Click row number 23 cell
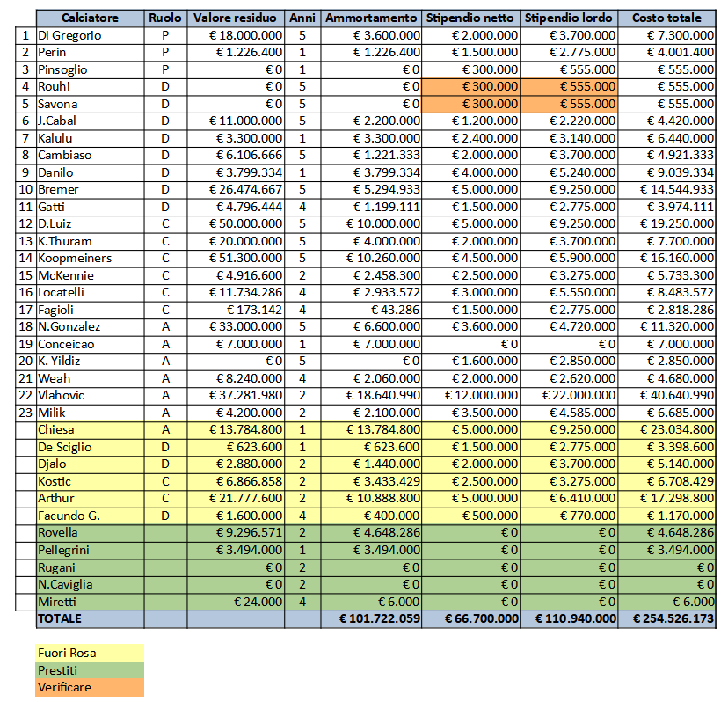The height and width of the screenshot is (702, 728). coord(25,413)
